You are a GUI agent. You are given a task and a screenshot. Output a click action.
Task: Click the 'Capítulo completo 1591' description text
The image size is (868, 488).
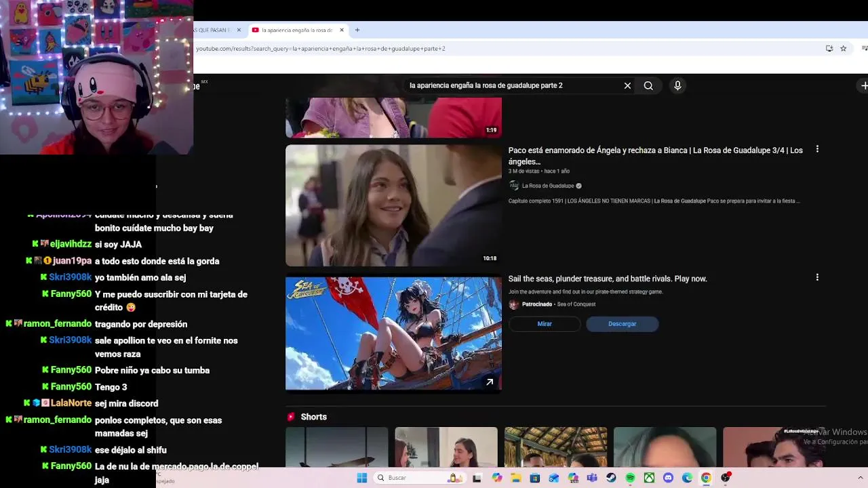pyautogui.click(x=654, y=201)
